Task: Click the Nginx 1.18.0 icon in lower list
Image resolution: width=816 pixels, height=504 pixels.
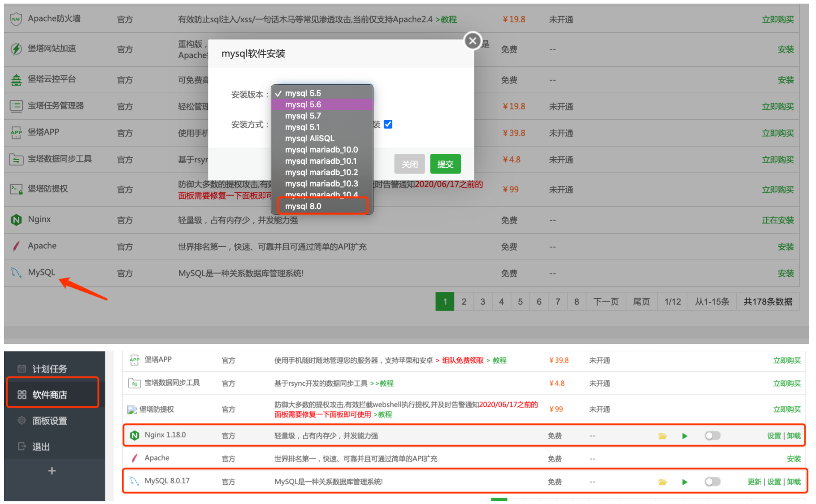Action: [135, 435]
